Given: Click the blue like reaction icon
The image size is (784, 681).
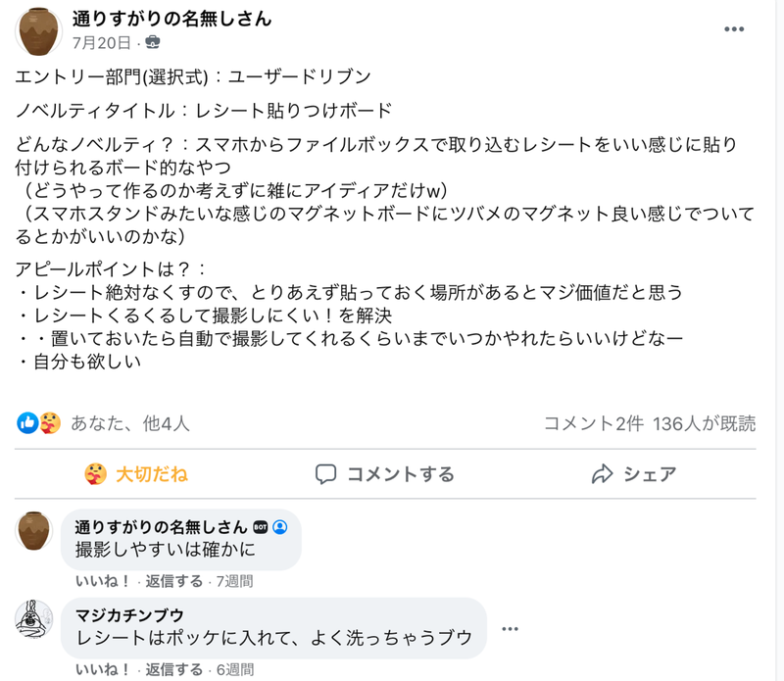Looking at the screenshot, I should pyautogui.click(x=27, y=423).
